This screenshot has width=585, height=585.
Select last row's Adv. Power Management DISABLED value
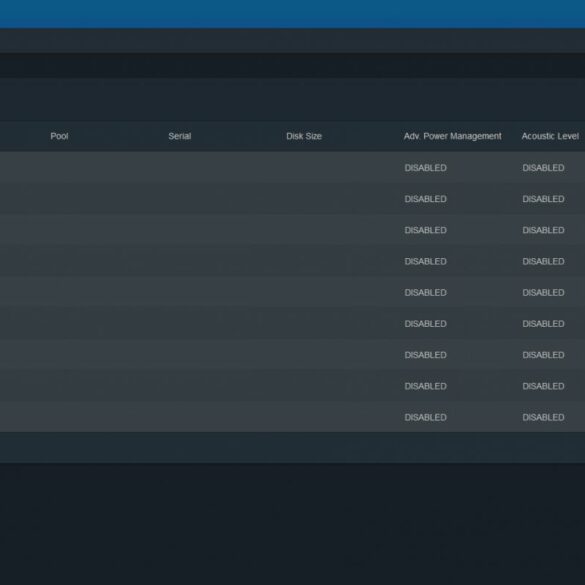[x=425, y=417]
